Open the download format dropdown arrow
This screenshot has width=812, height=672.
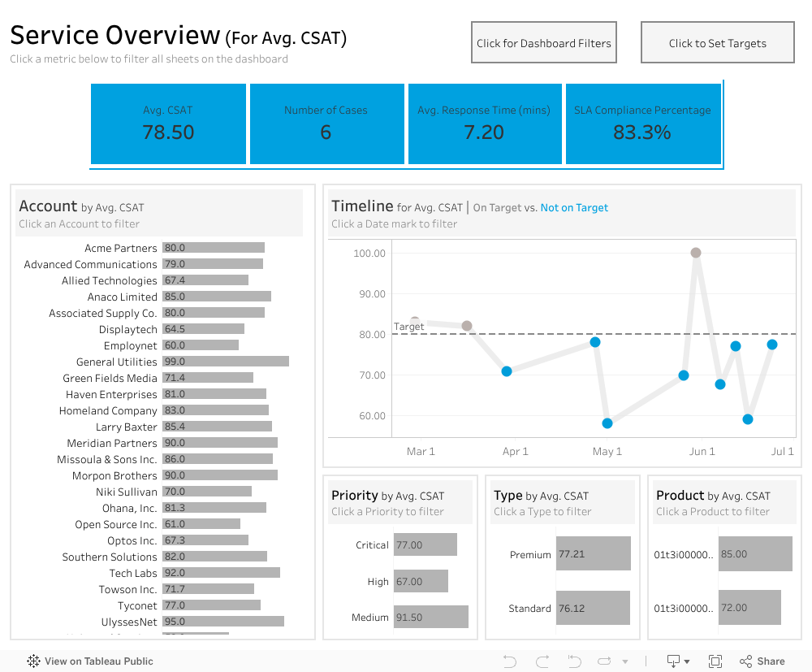(685, 661)
